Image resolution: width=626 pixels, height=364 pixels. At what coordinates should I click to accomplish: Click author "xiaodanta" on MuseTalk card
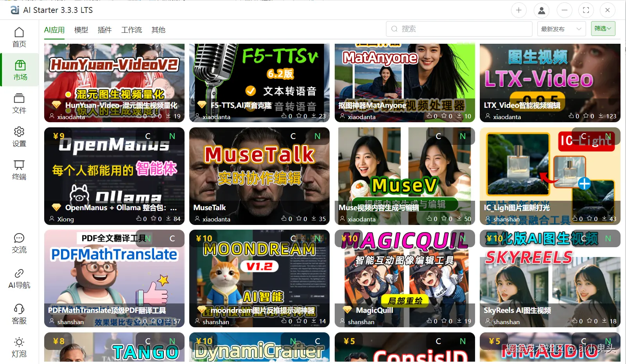point(216,219)
